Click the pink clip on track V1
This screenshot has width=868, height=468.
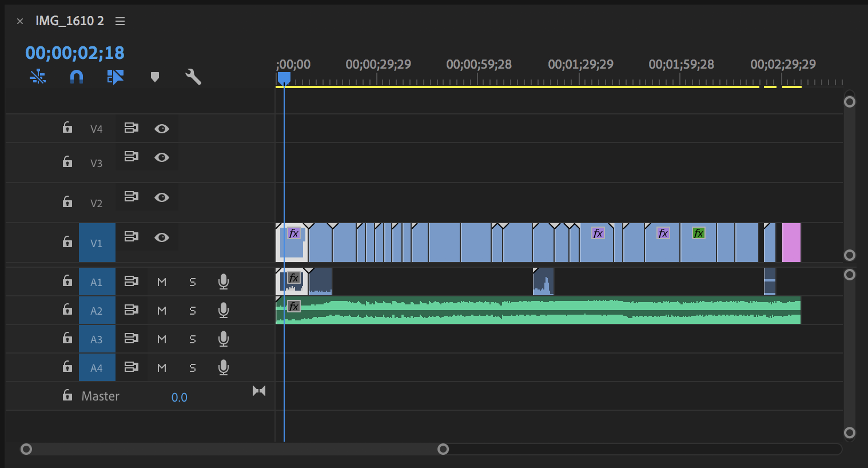pyautogui.click(x=791, y=243)
